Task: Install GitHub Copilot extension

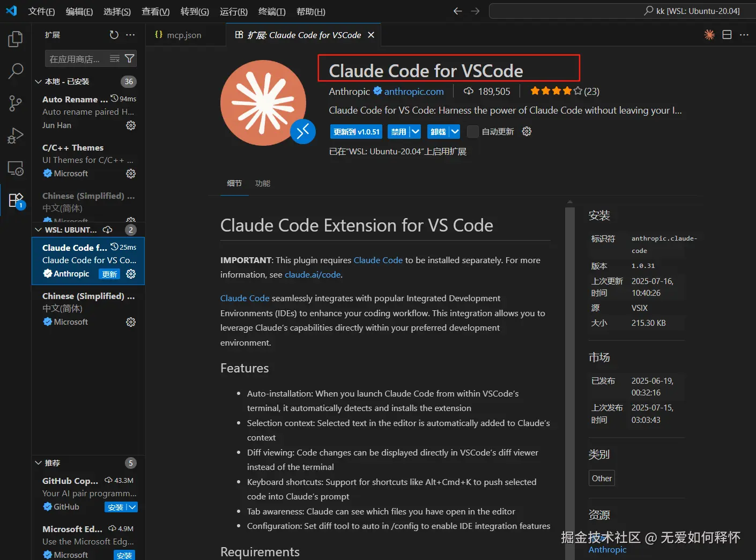Action: (115, 507)
